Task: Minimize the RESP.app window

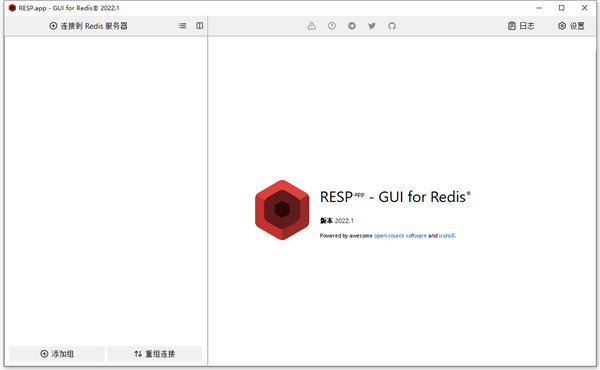Action: pos(539,8)
